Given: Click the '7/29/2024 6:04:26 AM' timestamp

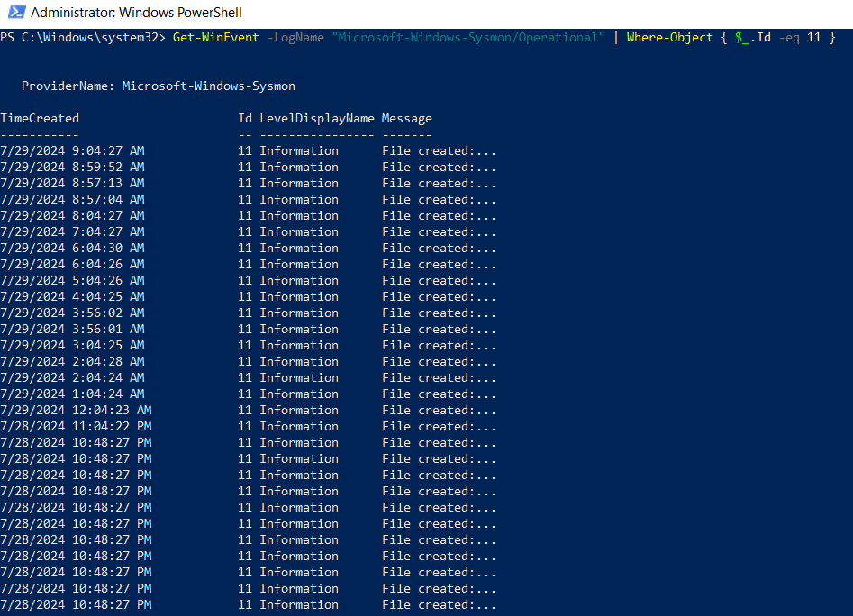Looking at the screenshot, I should pyautogui.click(x=72, y=264).
